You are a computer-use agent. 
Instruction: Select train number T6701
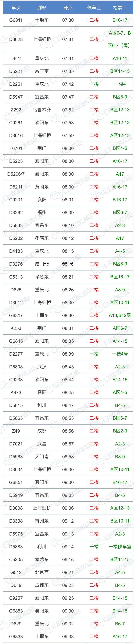16,148
